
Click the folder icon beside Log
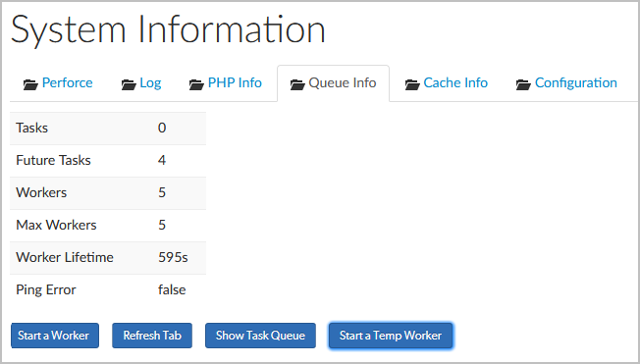pos(129,84)
